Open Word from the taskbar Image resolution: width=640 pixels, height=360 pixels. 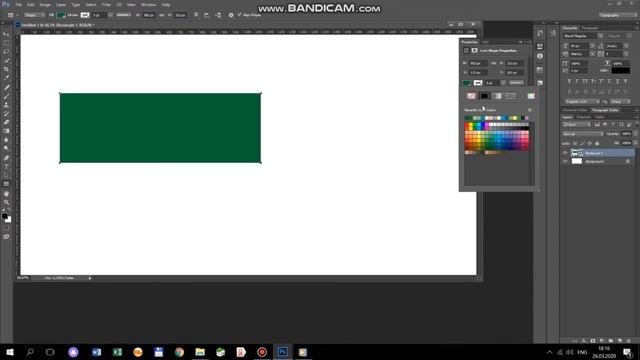click(x=96, y=352)
